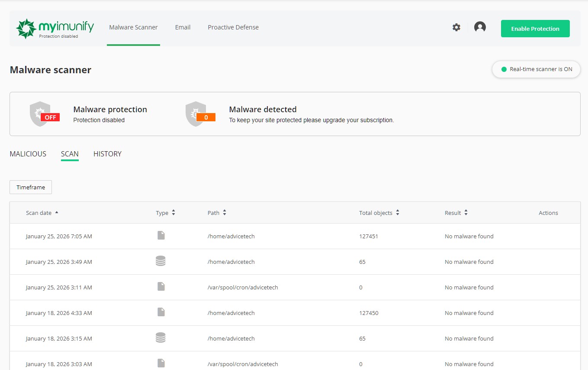Click the MyImunify logo
The height and width of the screenshot is (370, 588).
point(55,29)
